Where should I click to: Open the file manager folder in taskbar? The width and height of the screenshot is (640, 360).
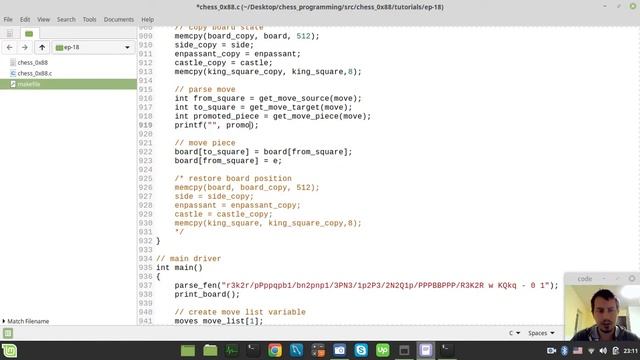[210, 350]
